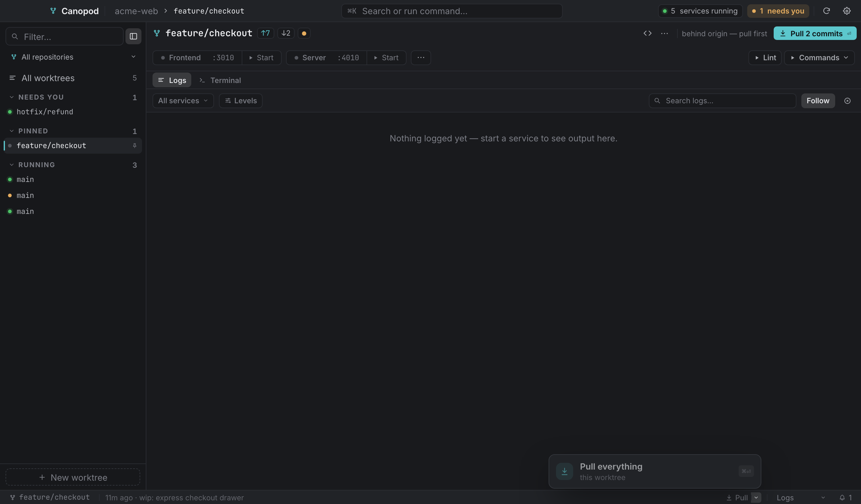861x504 pixels.
Task: Open Pull options dropdown arrow in status bar
Action: click(756, 498)
